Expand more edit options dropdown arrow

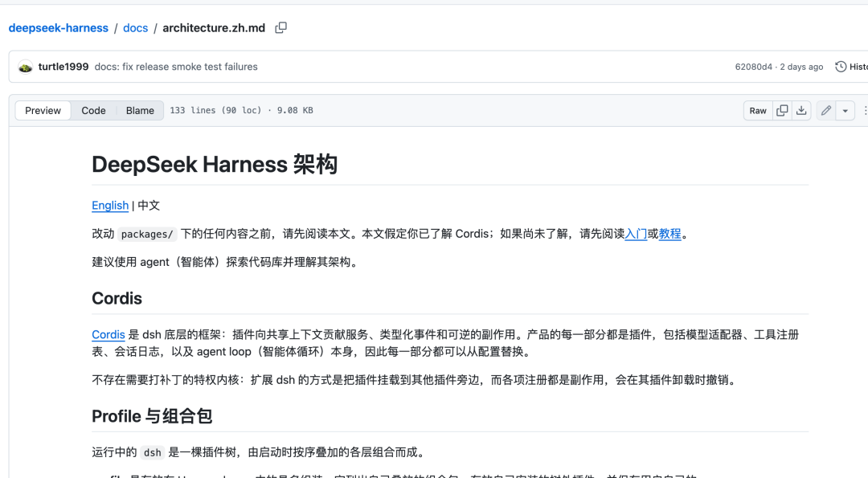point(845,111)
